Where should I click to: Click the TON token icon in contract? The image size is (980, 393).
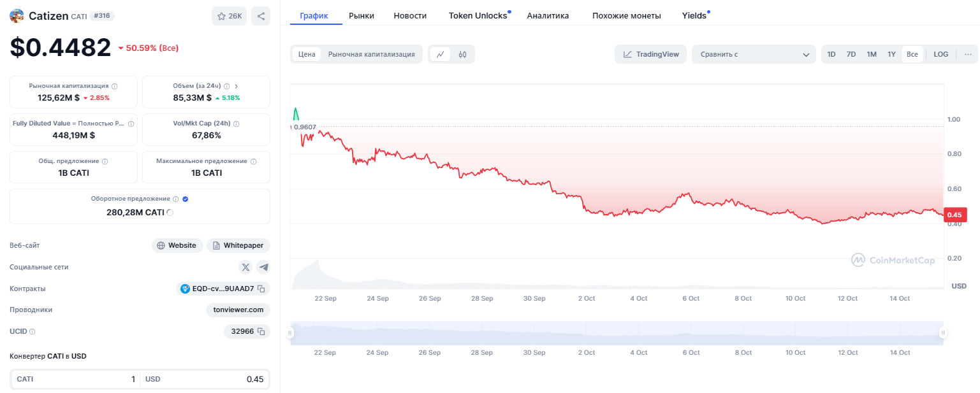coord(185,289)
